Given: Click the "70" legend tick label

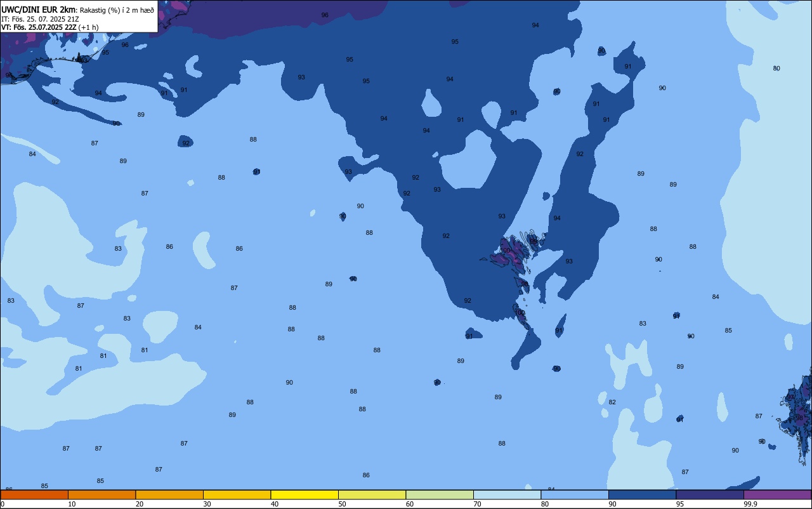Looking at the screenshot, I should tap(477, 504).
